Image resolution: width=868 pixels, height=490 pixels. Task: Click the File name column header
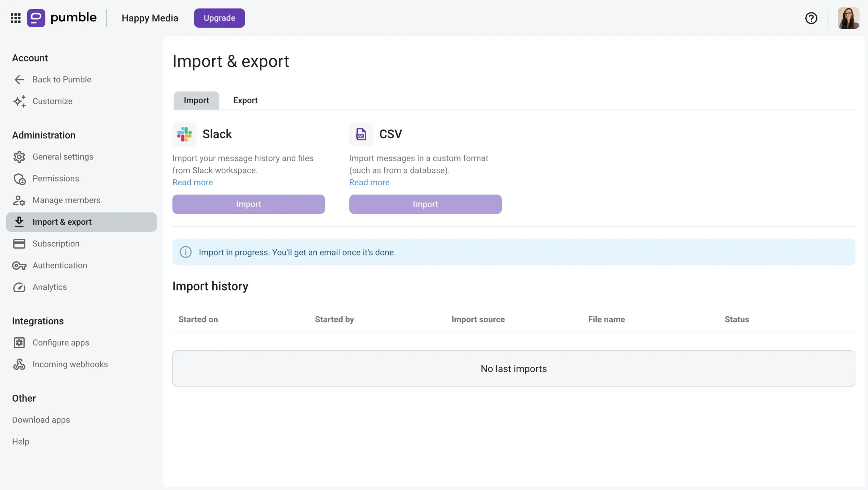606,319
